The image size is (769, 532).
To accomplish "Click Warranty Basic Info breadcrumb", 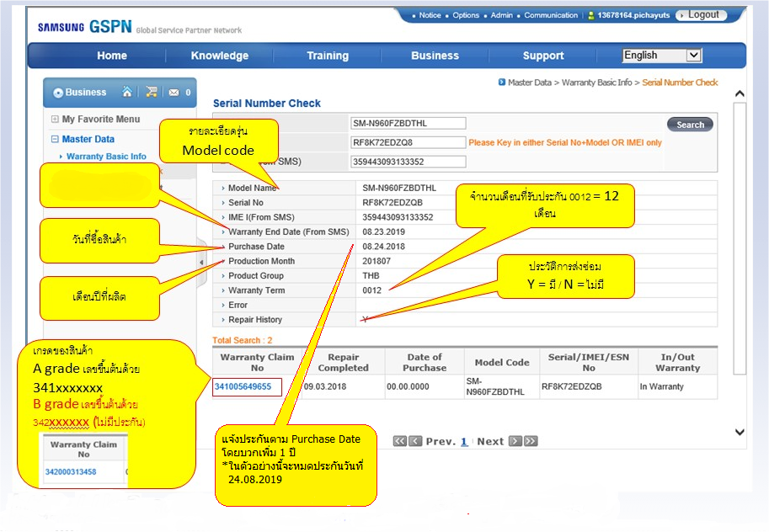I will (x=597, y=82).
